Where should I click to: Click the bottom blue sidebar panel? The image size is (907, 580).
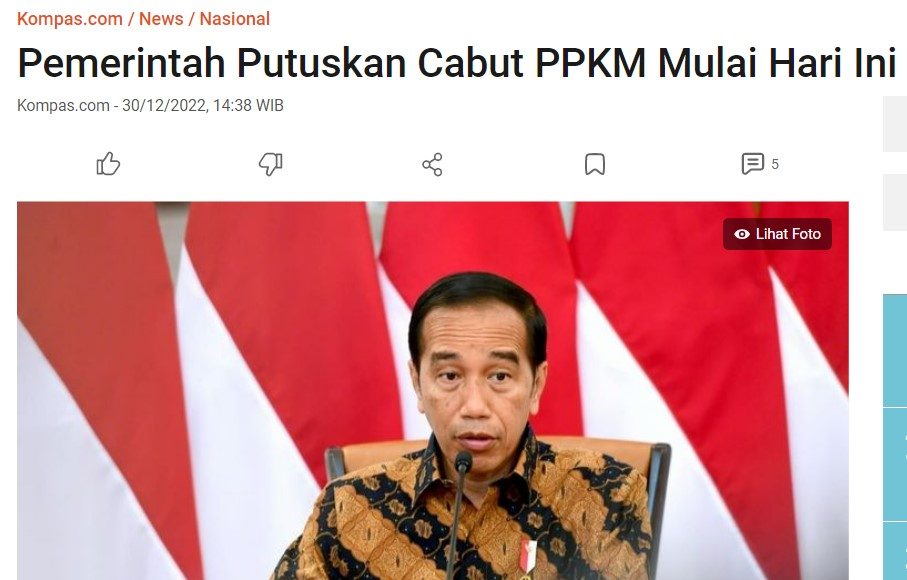coord(895,551)
